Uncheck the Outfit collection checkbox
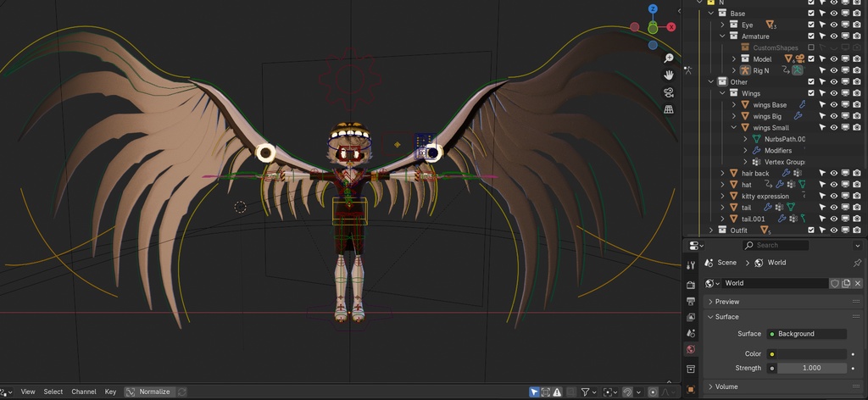 (811, 231)
